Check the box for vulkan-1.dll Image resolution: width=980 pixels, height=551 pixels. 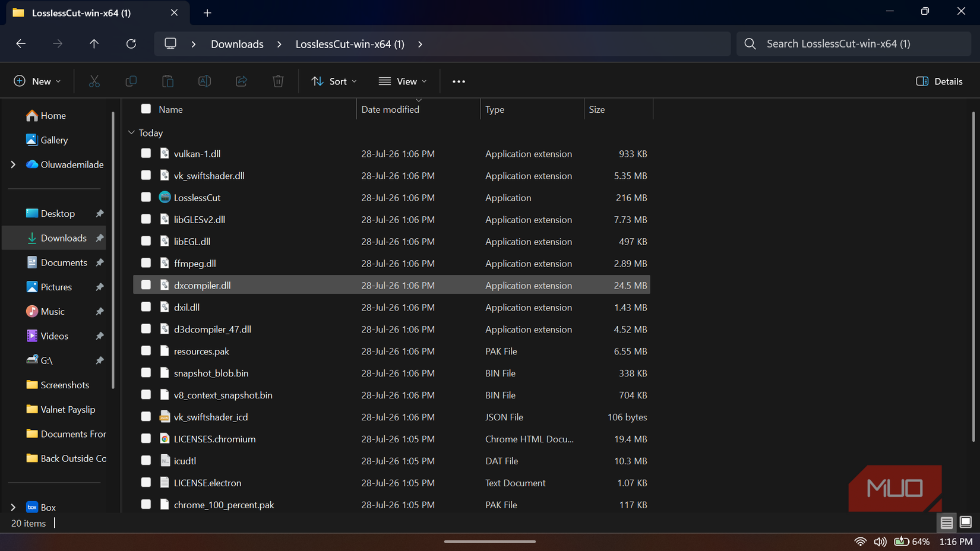[x=146, y=153]
